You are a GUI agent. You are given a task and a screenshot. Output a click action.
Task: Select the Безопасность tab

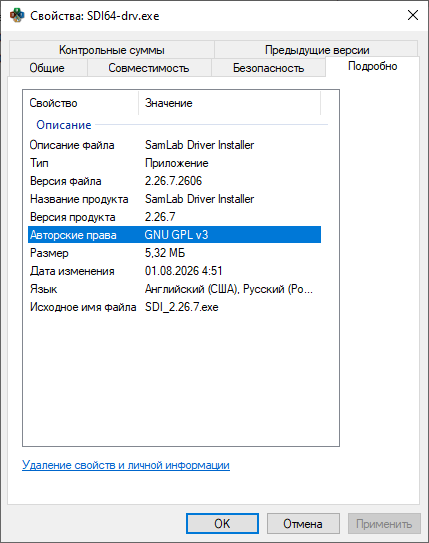coord(268,68)
